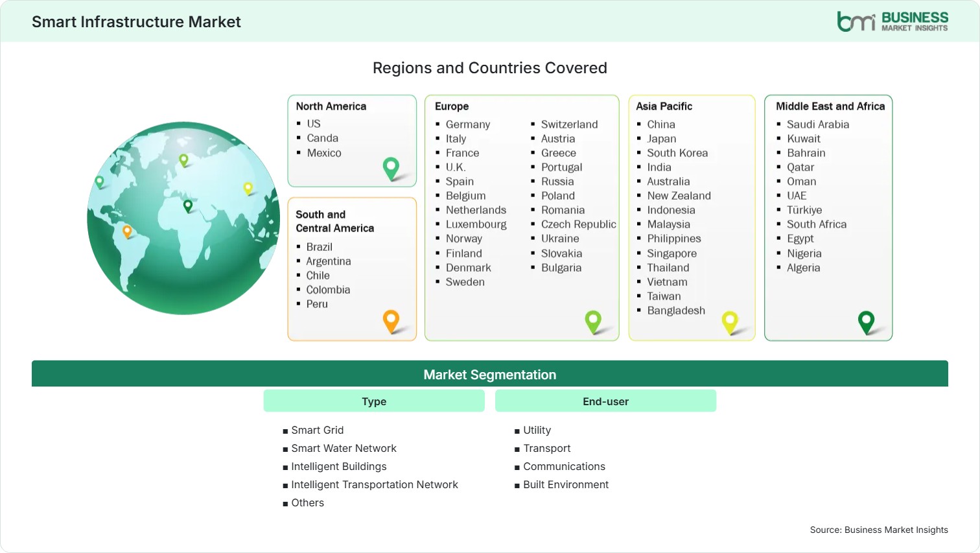Click Transport under End-user
980x553 pixels.
547,449
